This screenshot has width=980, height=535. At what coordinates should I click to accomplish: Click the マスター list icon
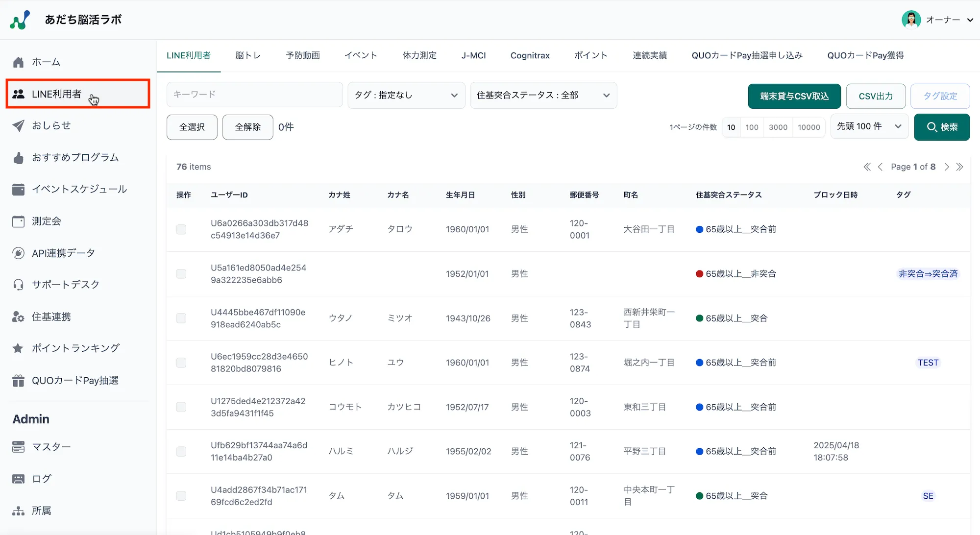18,447
